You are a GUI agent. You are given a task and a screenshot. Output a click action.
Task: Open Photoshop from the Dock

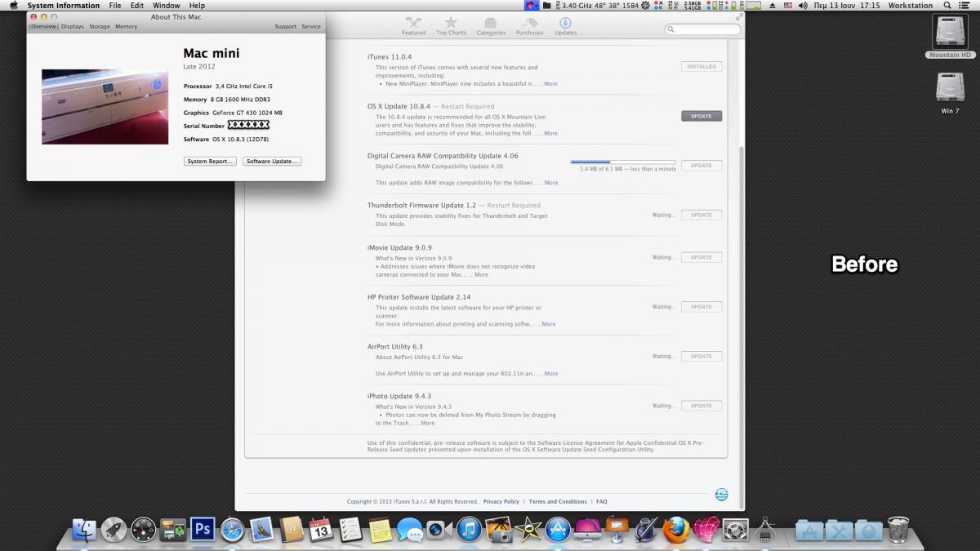pos(203,530)
